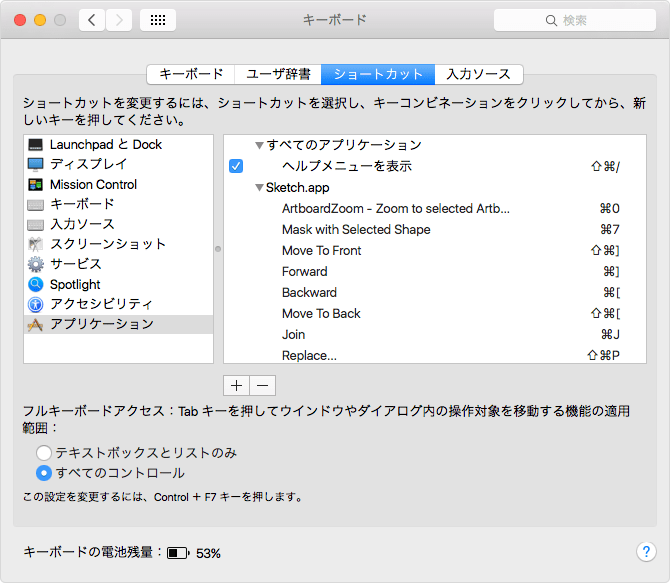Open help with the question mark button
The width and height of the screenshot is (670, 583).
(x=645, y=552)
